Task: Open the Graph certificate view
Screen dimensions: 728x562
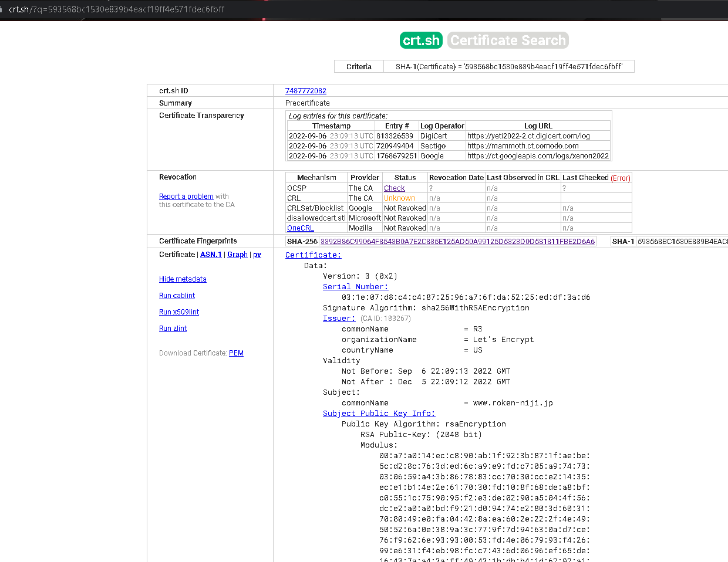Action: (x=237, y=255)
